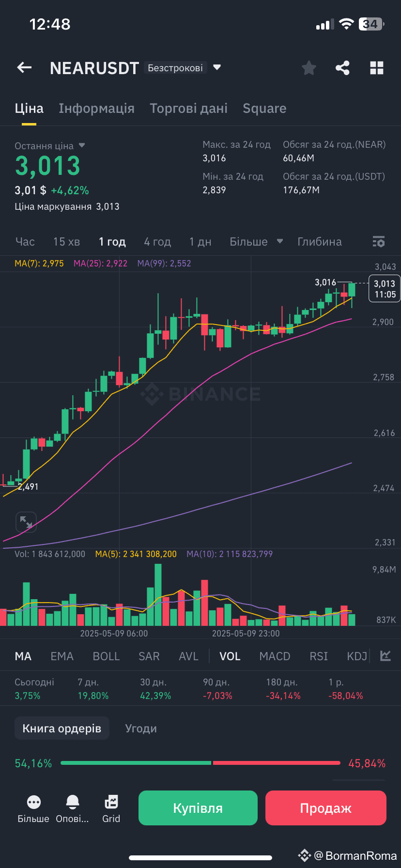Image resolution: width=401 pixels, height=868 pixels.
Task: Open the Grid trading icon
Action: pyautogui.click(x=111, y=802)
